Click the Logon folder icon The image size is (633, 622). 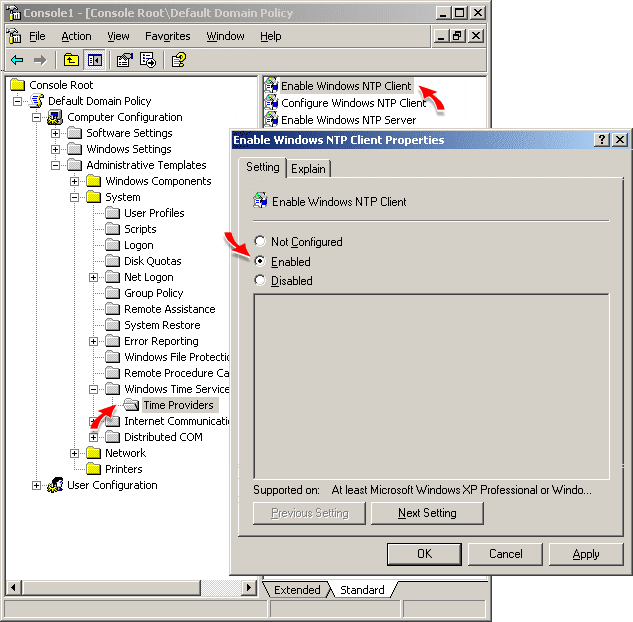click(113, 245)
